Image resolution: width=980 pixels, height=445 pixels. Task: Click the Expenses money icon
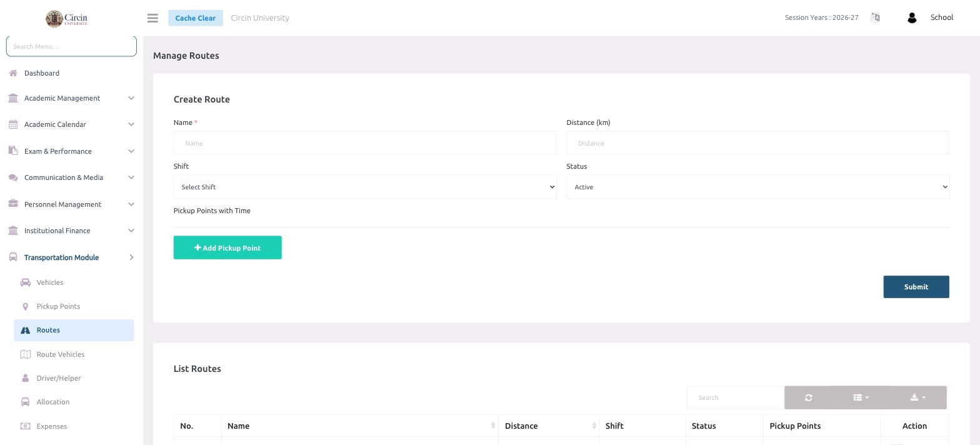26,426
